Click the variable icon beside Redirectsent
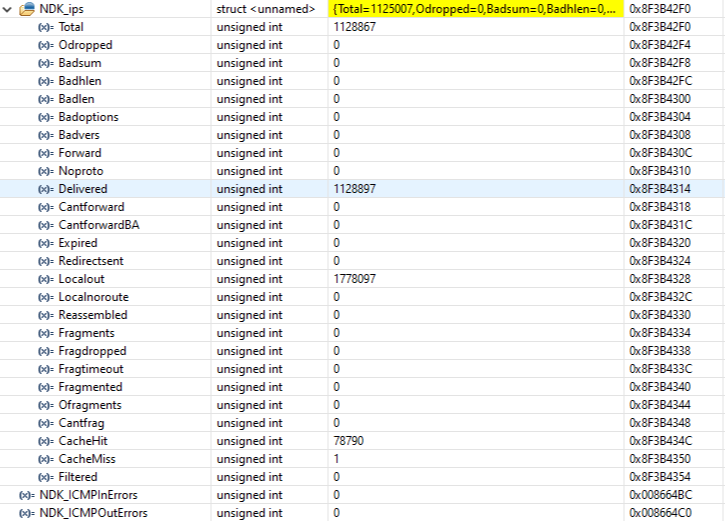The image size is (725, 521). pos(46,262)
